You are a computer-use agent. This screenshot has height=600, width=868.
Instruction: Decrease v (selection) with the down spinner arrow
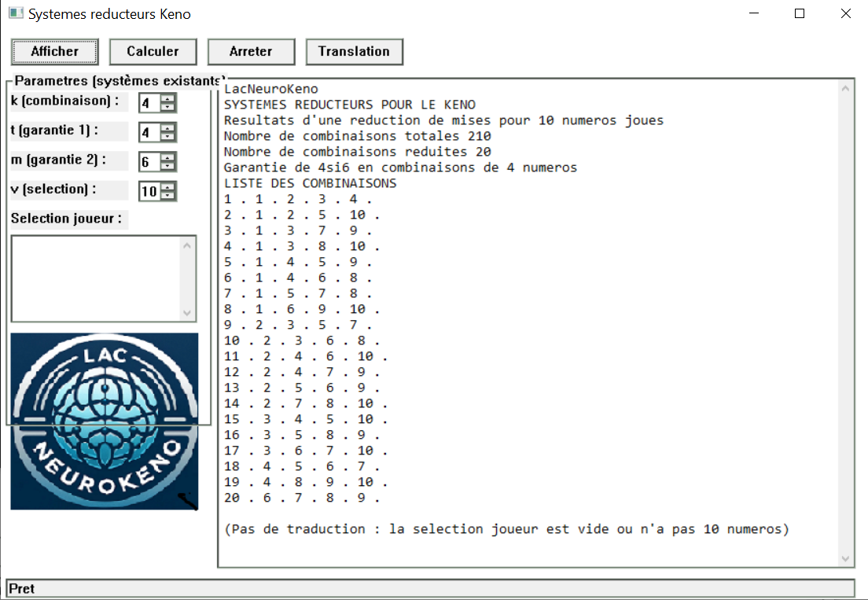coord(168,196)
